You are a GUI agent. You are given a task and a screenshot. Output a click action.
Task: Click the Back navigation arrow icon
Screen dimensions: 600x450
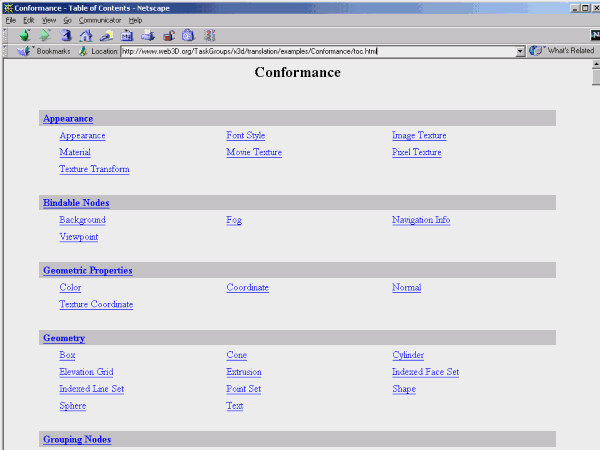point(24,35)
